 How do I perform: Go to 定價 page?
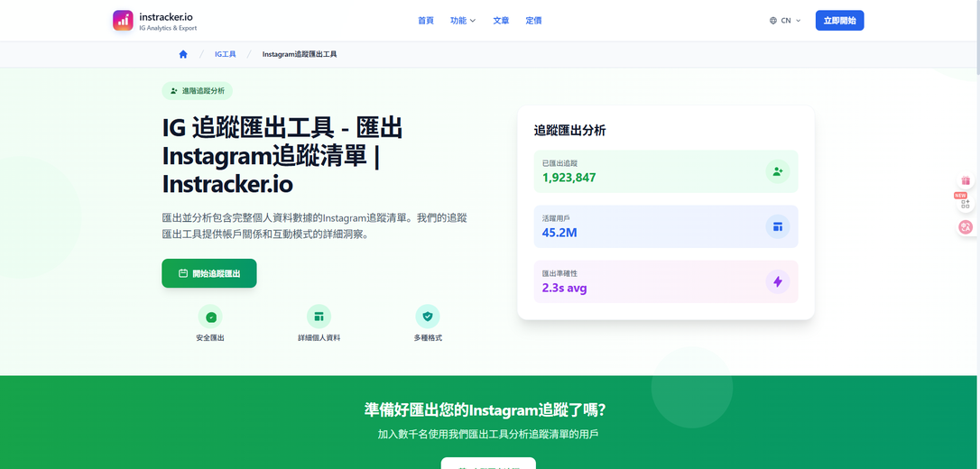coord(533,21)
